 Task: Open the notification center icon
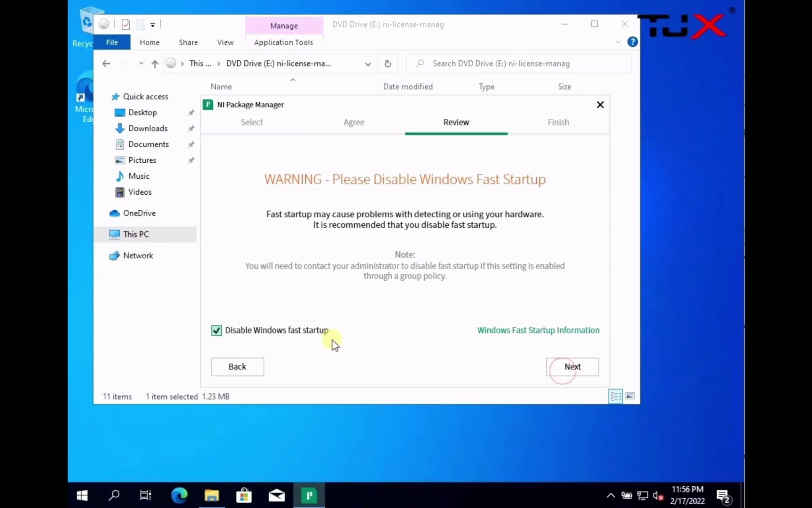[x=723, y=496]
